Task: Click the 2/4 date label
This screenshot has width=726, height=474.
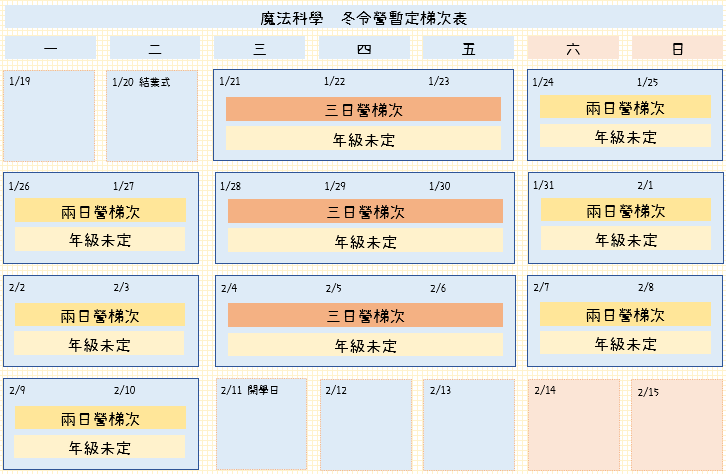Action: point(229,288)
